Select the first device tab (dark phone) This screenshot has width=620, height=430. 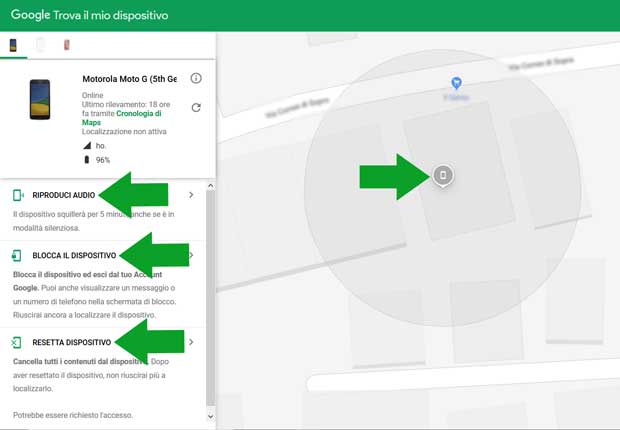(13, 45)
